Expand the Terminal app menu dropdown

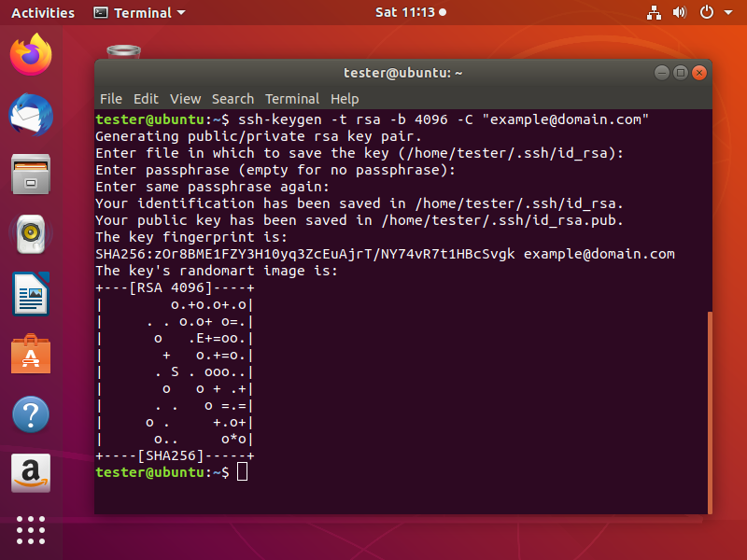(139, 13)
